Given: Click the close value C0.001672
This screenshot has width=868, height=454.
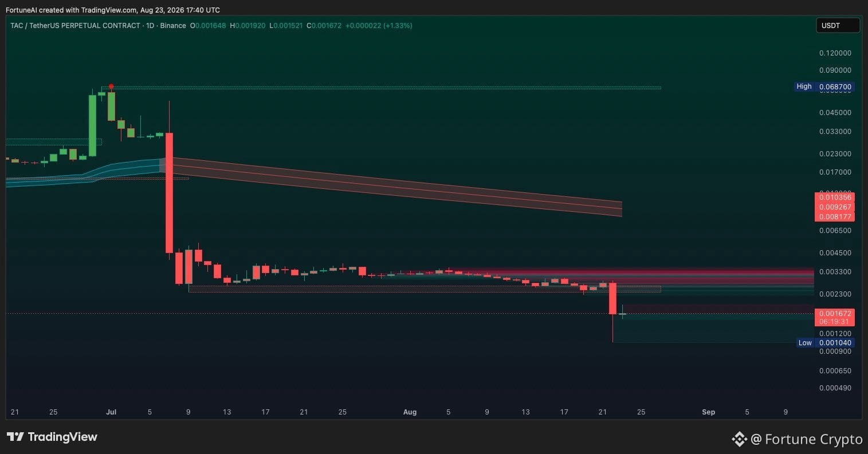Looking at the screenshot, I should click(x=324, y=26).
